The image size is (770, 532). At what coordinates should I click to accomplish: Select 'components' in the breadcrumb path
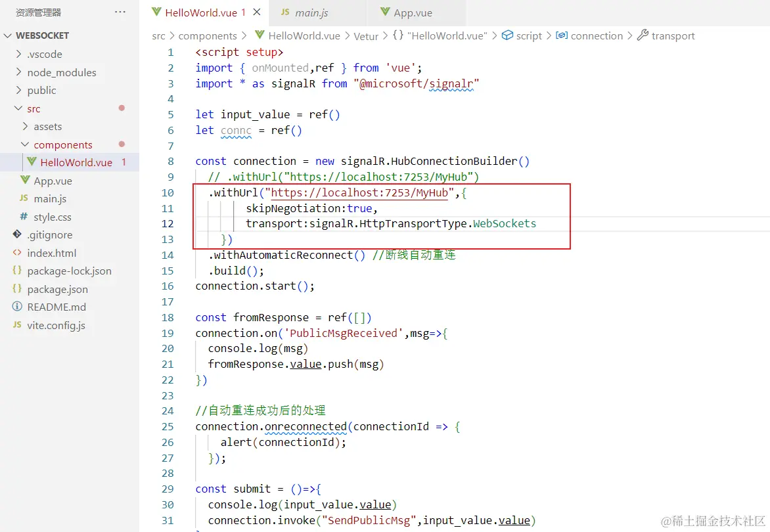[207, 36]
